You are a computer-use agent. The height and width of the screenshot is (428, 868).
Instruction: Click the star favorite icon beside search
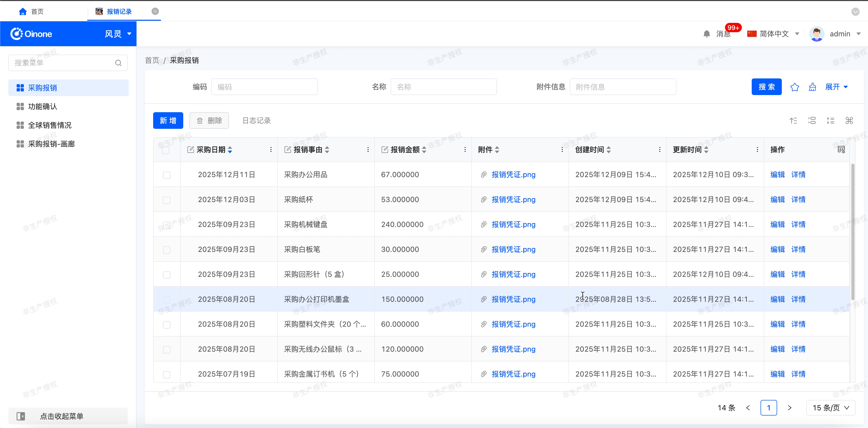[794, 87]
